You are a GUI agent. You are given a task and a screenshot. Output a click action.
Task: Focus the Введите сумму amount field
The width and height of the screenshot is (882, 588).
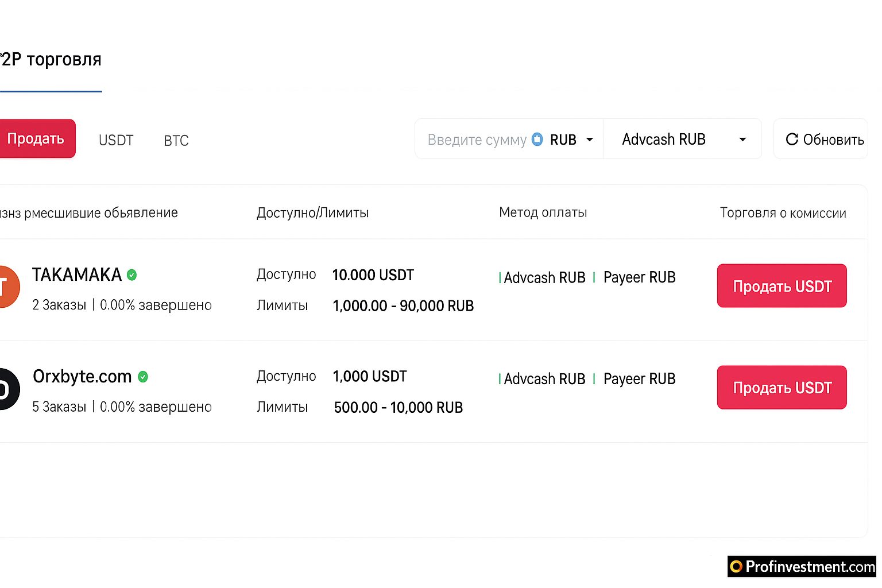(477, 140)
